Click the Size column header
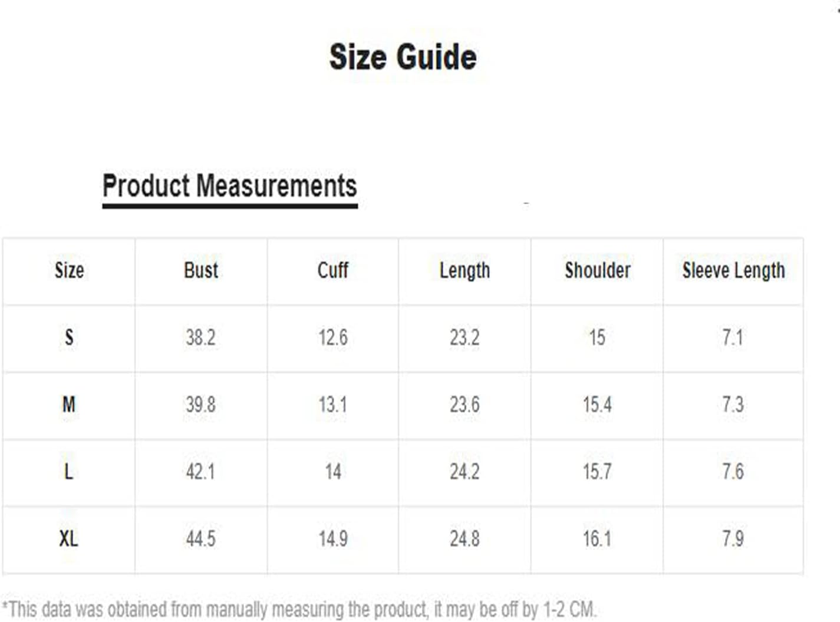The width and height of the screenshot is (840, 622). pyautogui.click(x=69, y=270)
